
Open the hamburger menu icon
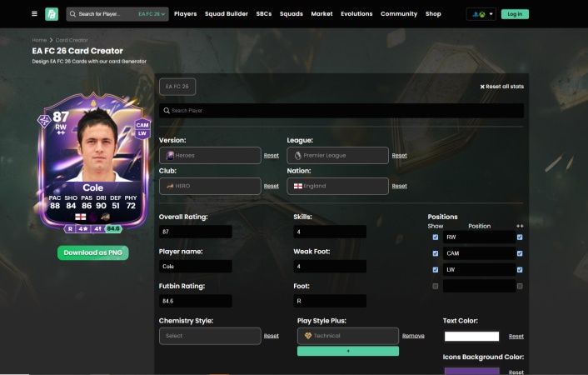tap(34, 14)
